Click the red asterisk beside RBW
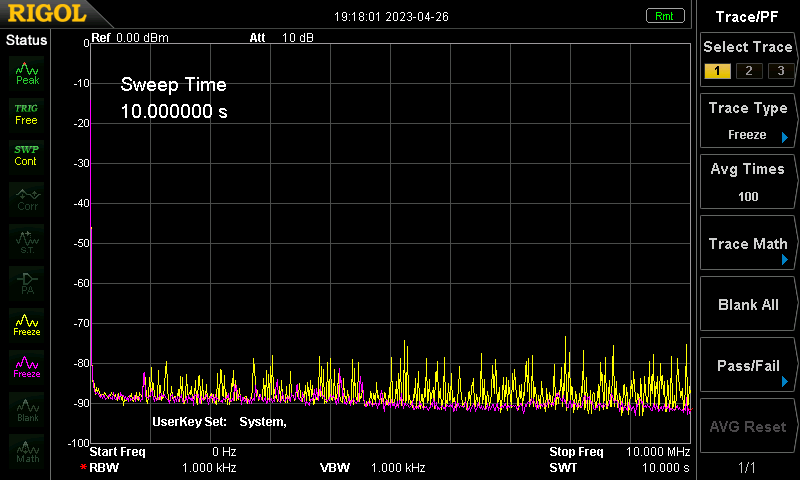800x480 pixels. [83, 467]
